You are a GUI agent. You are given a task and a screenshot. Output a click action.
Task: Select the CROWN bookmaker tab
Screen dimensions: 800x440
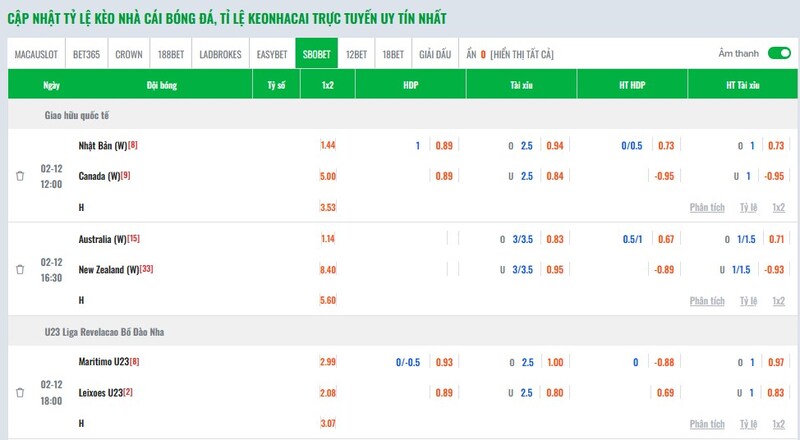[129, 54]
